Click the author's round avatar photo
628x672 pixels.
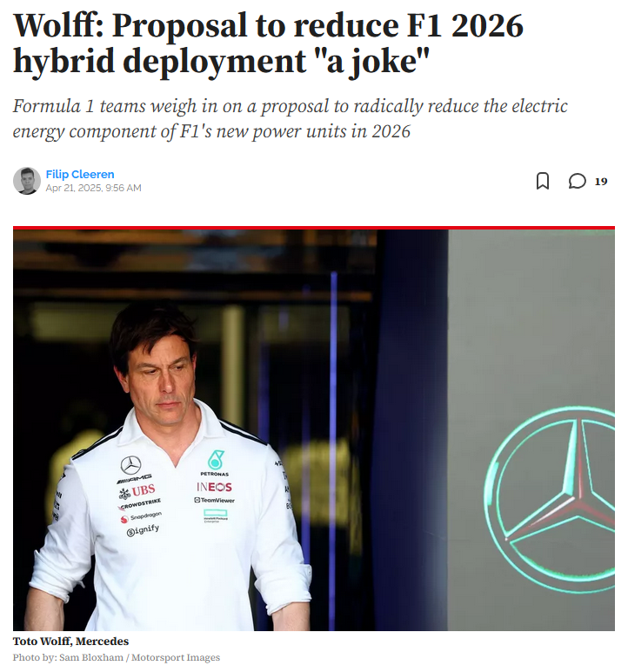tap(27, 181)
